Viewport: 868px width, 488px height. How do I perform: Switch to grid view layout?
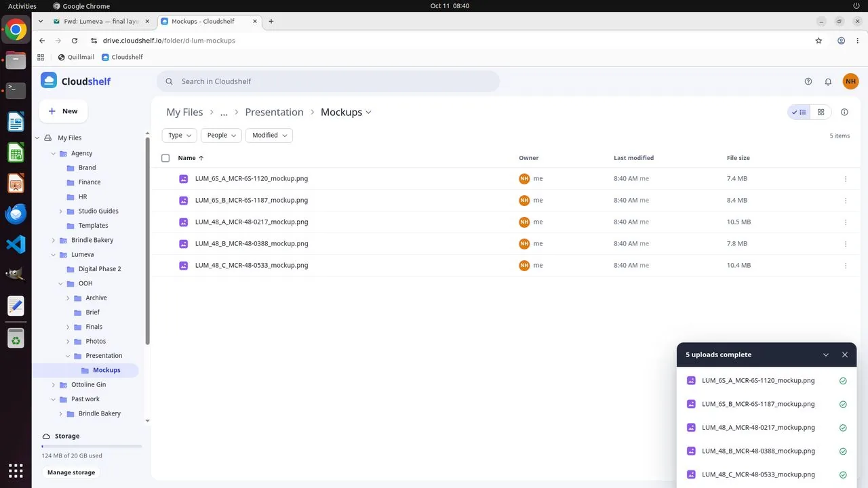(x=821, y=113)
